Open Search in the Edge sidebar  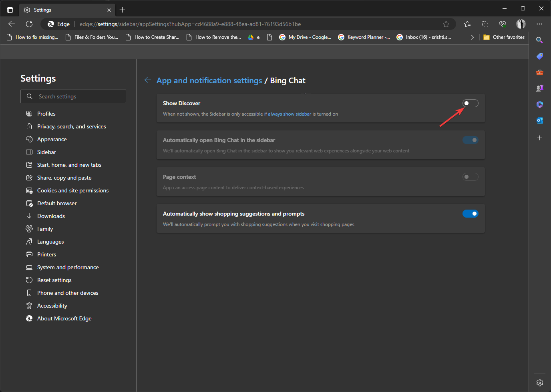click(539, 40)
